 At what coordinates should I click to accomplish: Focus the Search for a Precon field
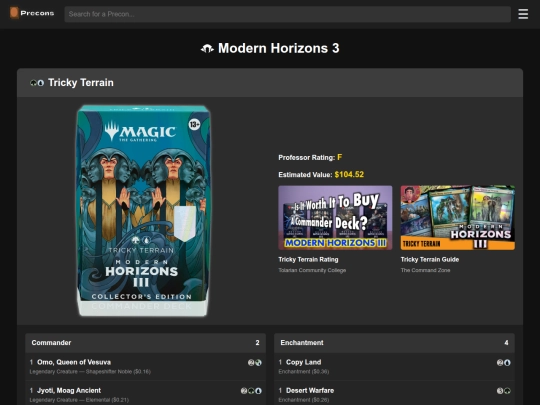[x=288, y=14]
